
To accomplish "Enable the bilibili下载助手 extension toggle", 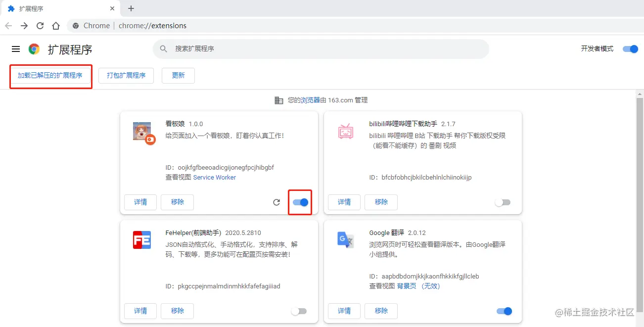I will pos(503,202).
